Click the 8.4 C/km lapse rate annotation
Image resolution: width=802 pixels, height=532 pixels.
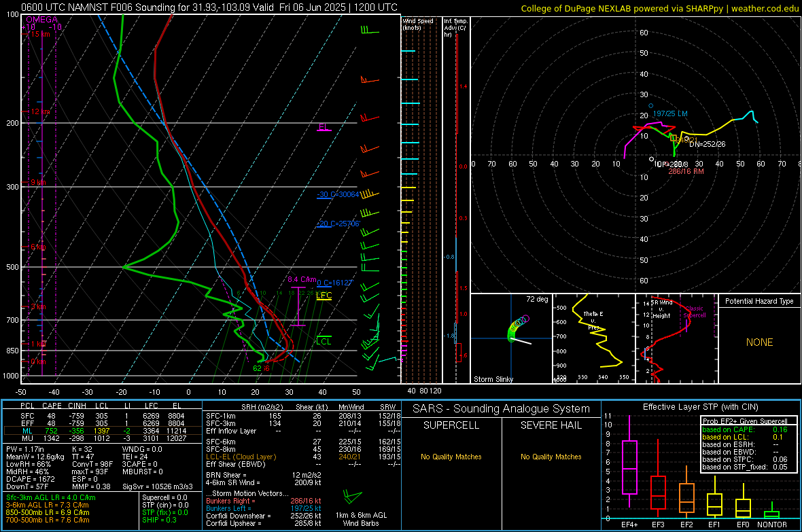click(302, 279)
